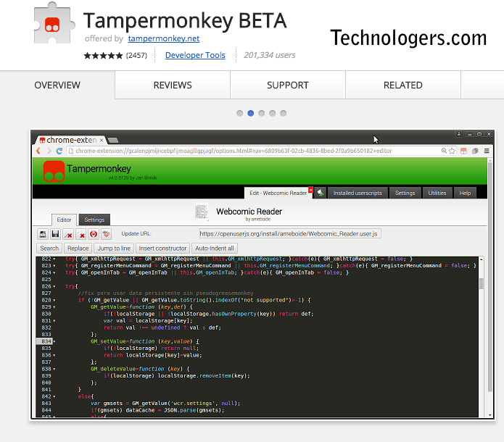Click the five-star rating for Tampermonkey BETA

click(x=103, y=56)
